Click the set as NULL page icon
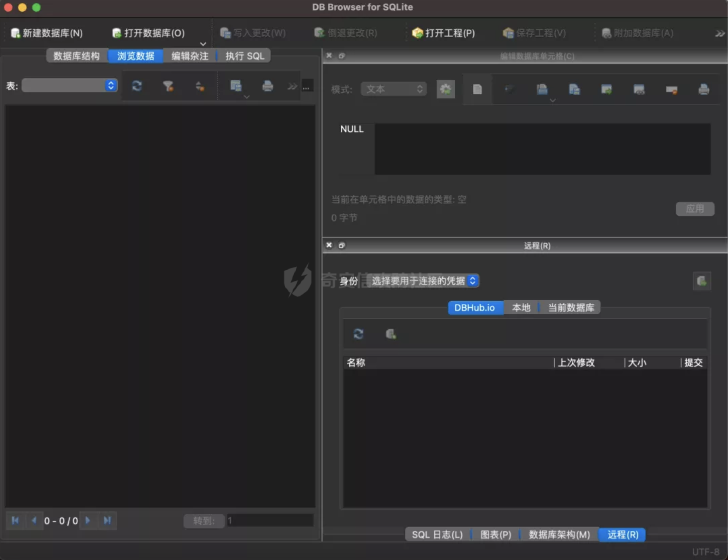Screen dimensions: 728x560 click(477, 89)
